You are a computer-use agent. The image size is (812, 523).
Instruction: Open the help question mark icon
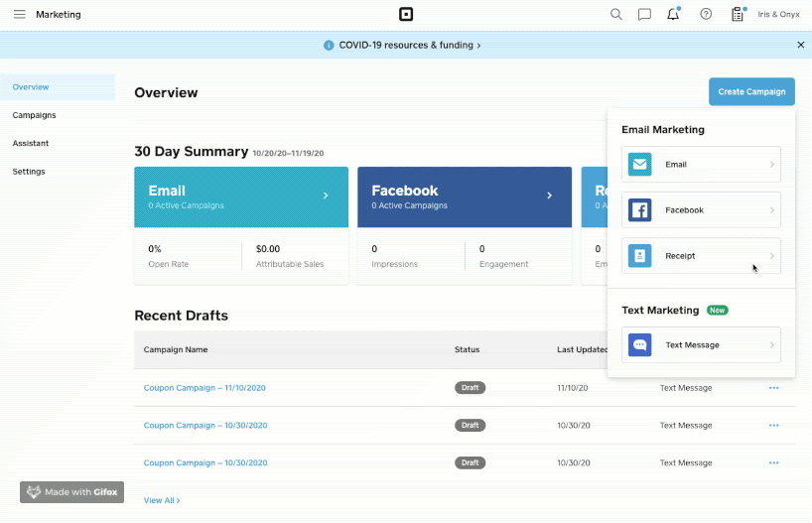click(x=706, y=15)
